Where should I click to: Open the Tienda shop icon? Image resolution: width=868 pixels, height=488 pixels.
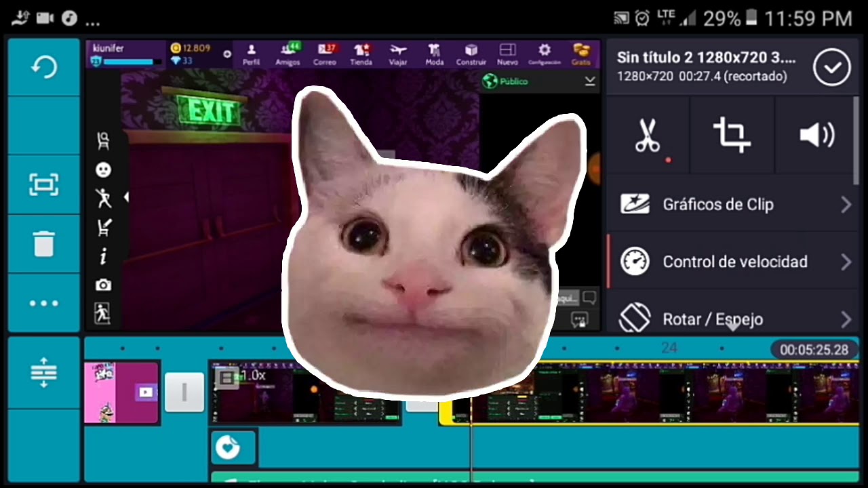pyautogui.click(x=361, y=54)
